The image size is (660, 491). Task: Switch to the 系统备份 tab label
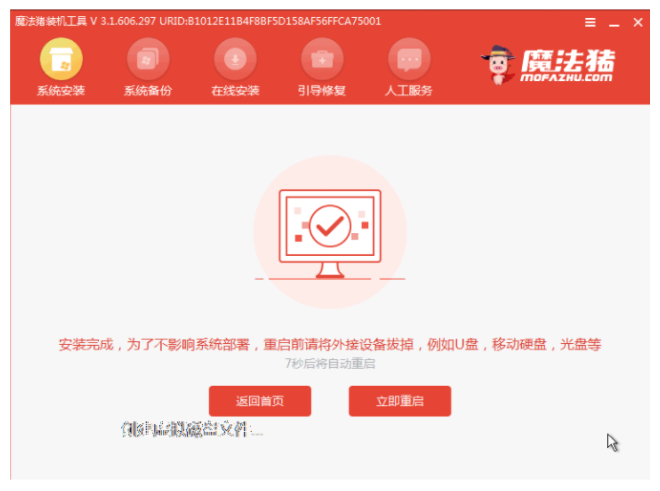point(148,91)
